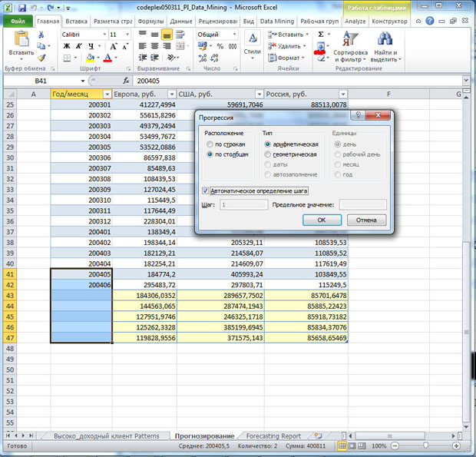476x457 pixels.
Task: Open the Файл menu tab
Action: 18,22
